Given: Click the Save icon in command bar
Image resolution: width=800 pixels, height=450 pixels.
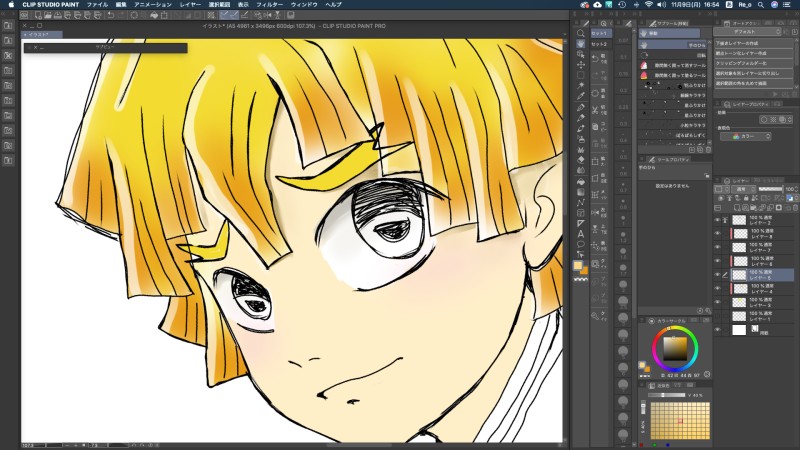Looking at the screenshot, I should pos(58,15).
